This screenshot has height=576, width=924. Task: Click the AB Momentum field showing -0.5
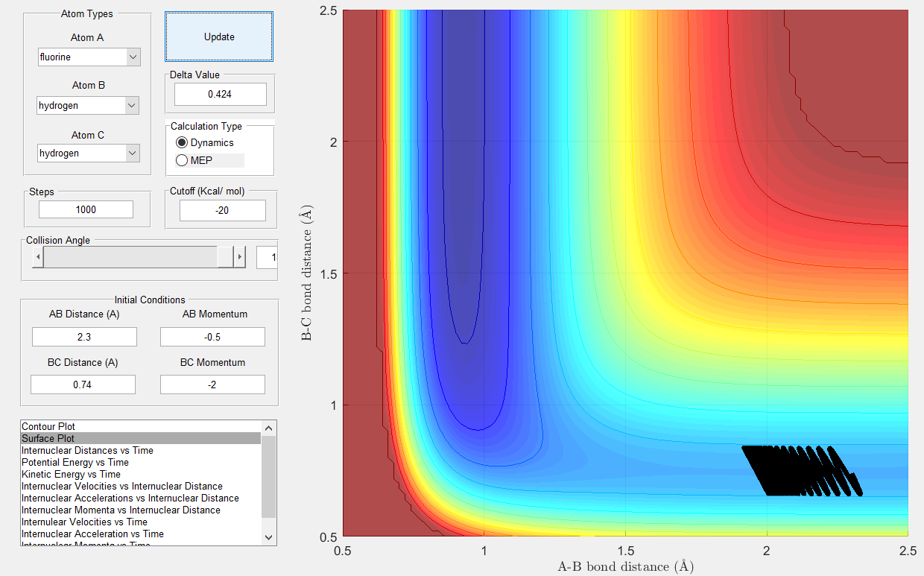212,337
